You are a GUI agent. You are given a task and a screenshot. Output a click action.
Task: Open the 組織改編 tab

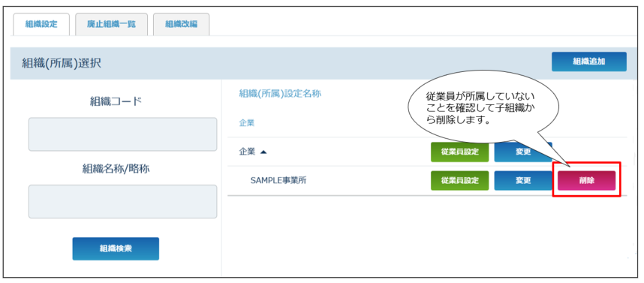pyautogui.click(x=181, y=24)
